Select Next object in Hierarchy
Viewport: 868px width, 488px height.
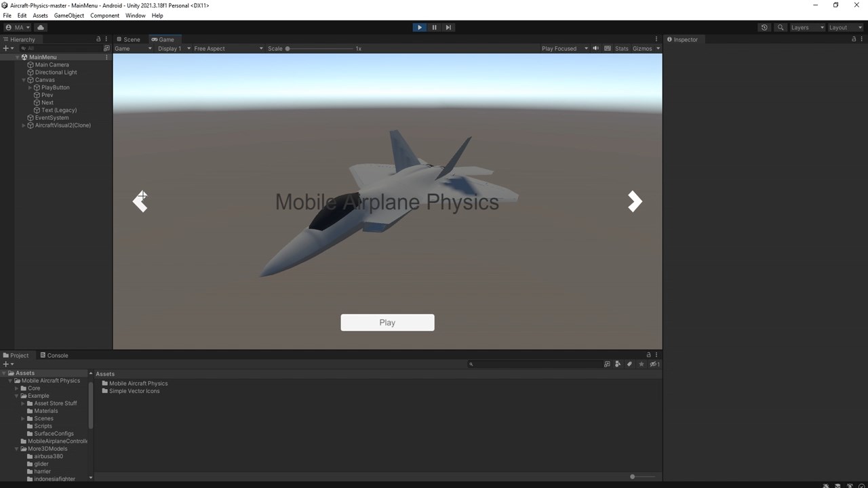click(47, 102)
